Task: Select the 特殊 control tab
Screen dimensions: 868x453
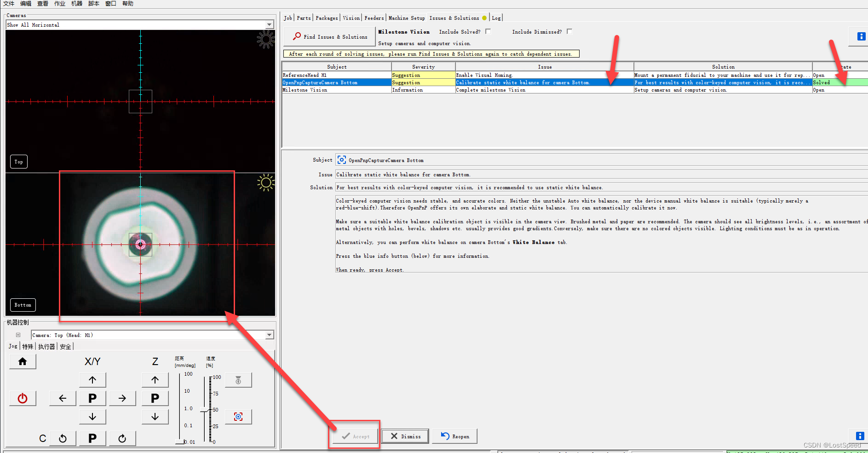Action: (28, 347)
